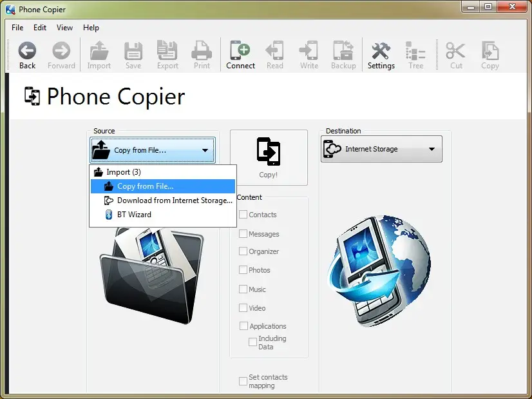532x399 pixels.
Task: Click the Phone Copier title bar app icon
Action: pos(10,10)
